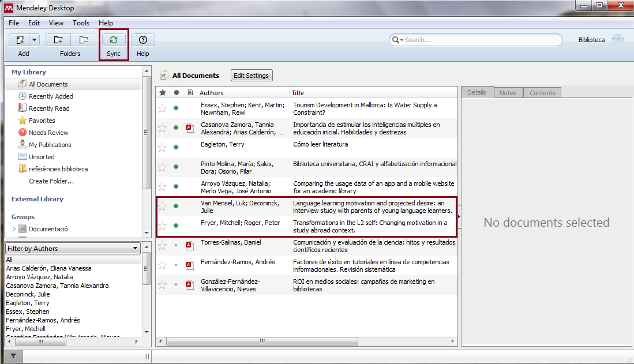Star the Torres-Salinas document
Viewport: 634px width, 364px height.
(x=162, y=245)
